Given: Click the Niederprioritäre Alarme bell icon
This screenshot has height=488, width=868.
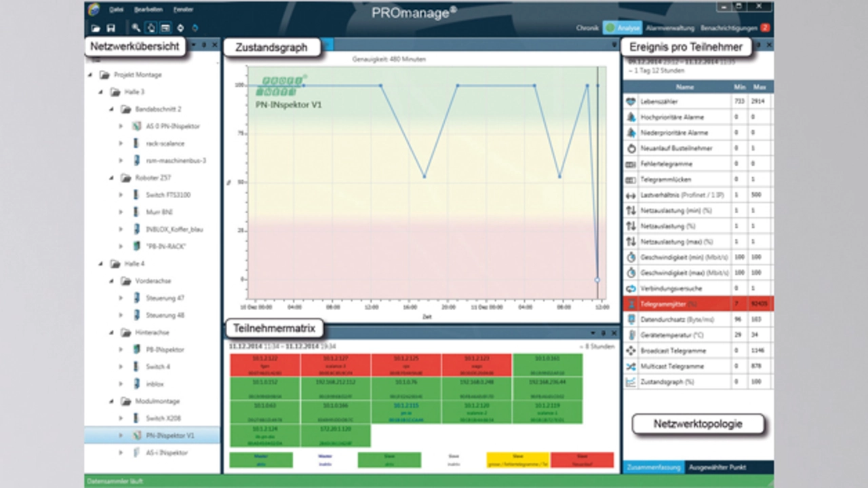Looking at the screenshot, I should tap(631, 132).
